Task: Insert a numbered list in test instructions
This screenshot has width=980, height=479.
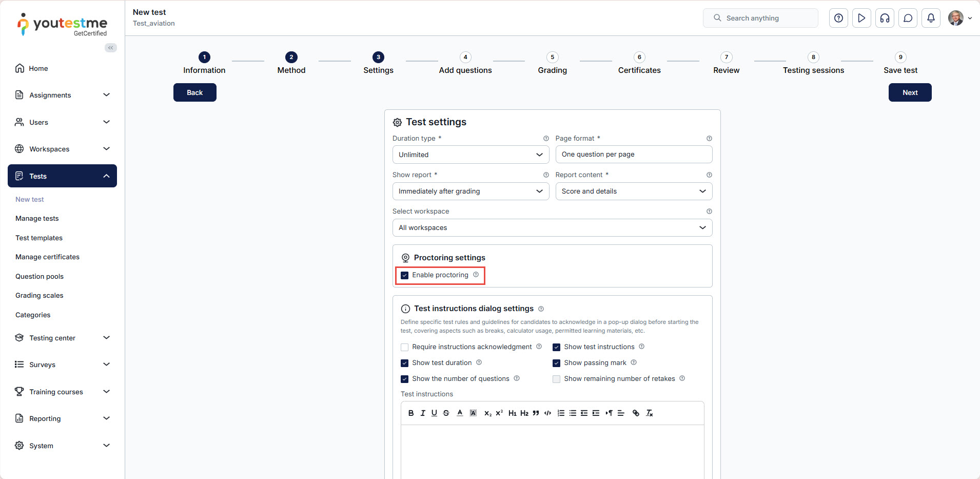Action: pos(561,413)
